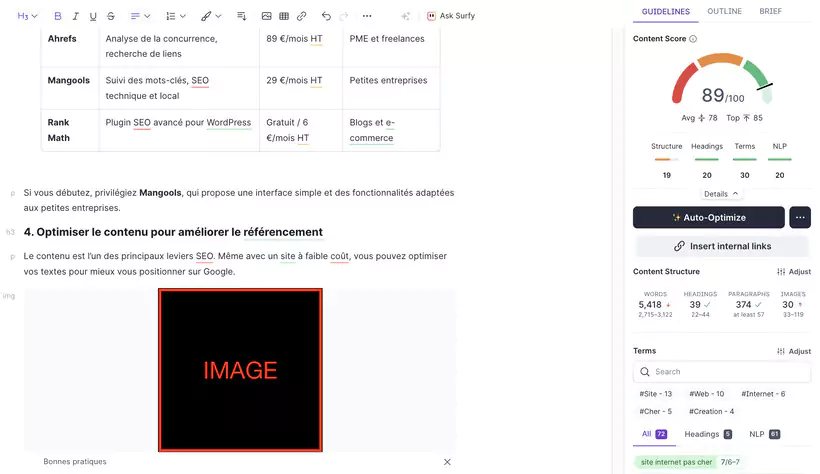The height and width of the screenshot is (474, 820).
Task: Insert an image from the toolbar
Action: (x=266, y=16)
